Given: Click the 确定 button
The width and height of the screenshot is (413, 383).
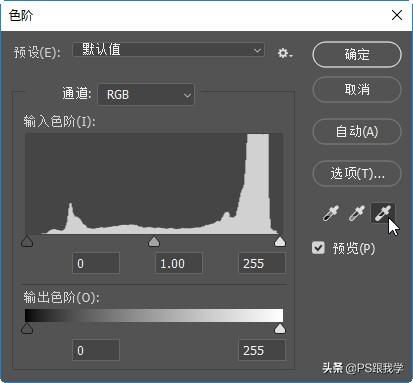Looking at the screenshot, I should point(357,54).
